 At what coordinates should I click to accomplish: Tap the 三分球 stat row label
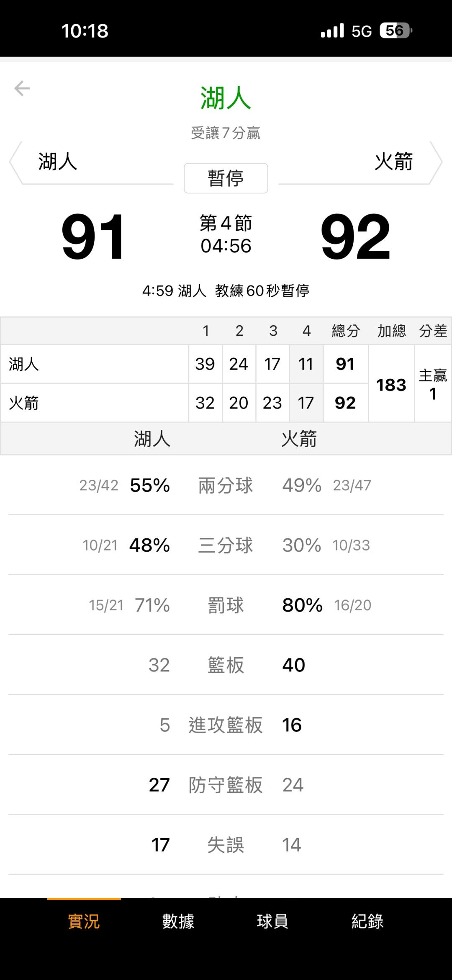(x=226, y=545)
